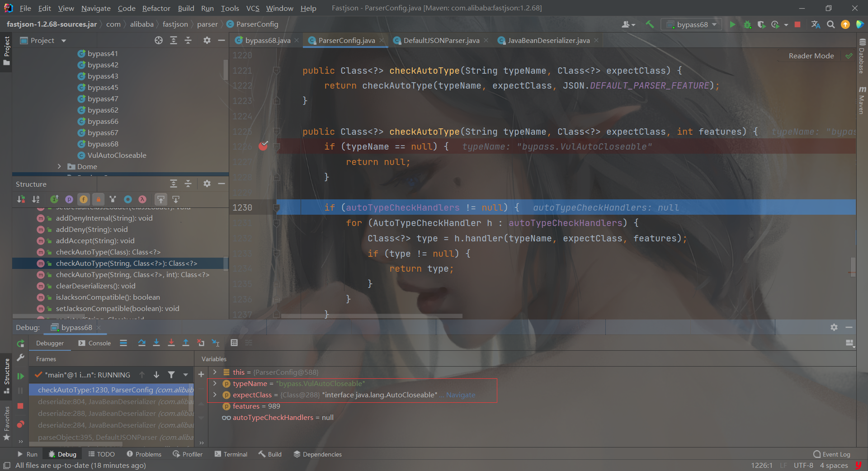Image resolution: width=868 pixels, height=471 pixels.
Task: Stop the debug session with the red square
Action: point(20,406)
